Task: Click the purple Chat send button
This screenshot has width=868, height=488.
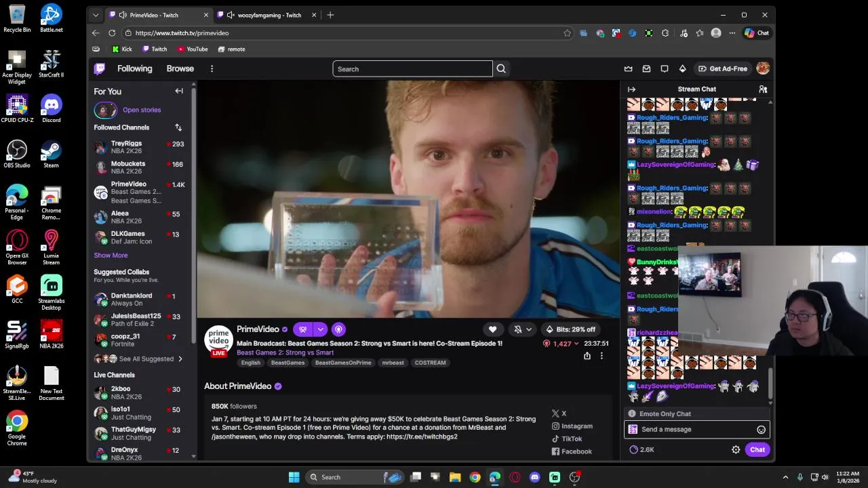Action: point(757,449)
